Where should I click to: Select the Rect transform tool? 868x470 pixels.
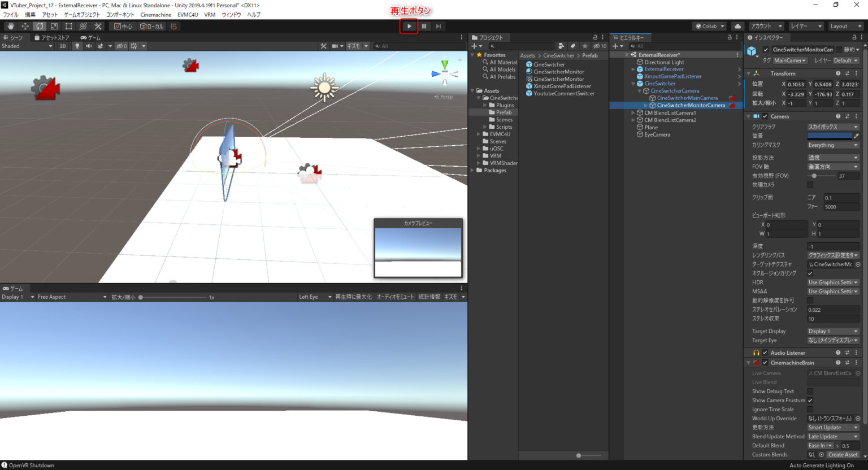coord(68,26)
